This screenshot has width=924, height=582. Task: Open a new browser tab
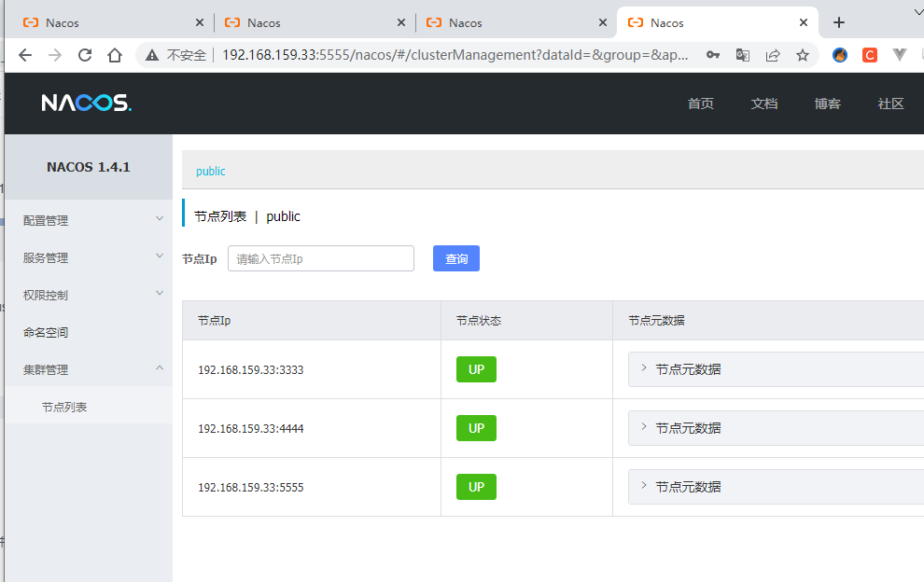coord(839,22)
